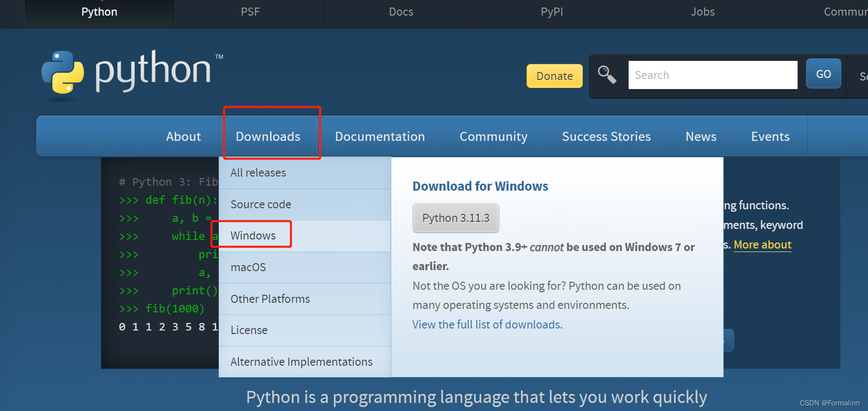Click the magnifying glass search icon
868x411 pixels.
pos(607,75)
